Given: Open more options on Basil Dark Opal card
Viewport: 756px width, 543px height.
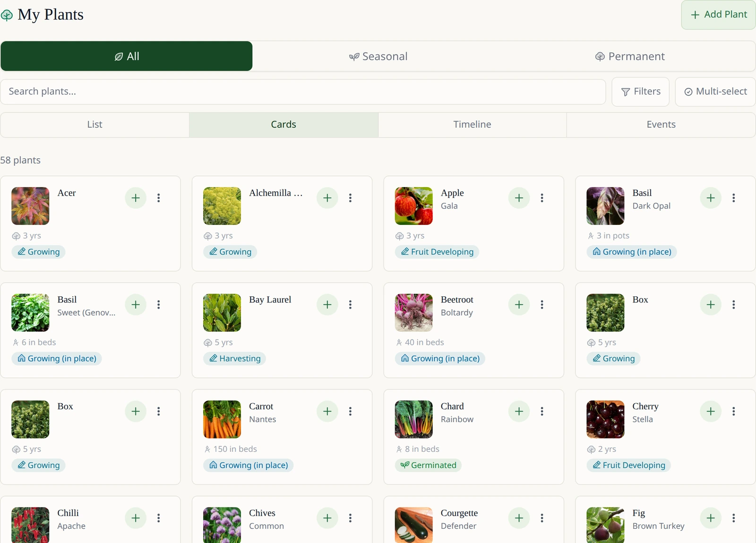Looking at the screenshot, I should click(734, 198).
